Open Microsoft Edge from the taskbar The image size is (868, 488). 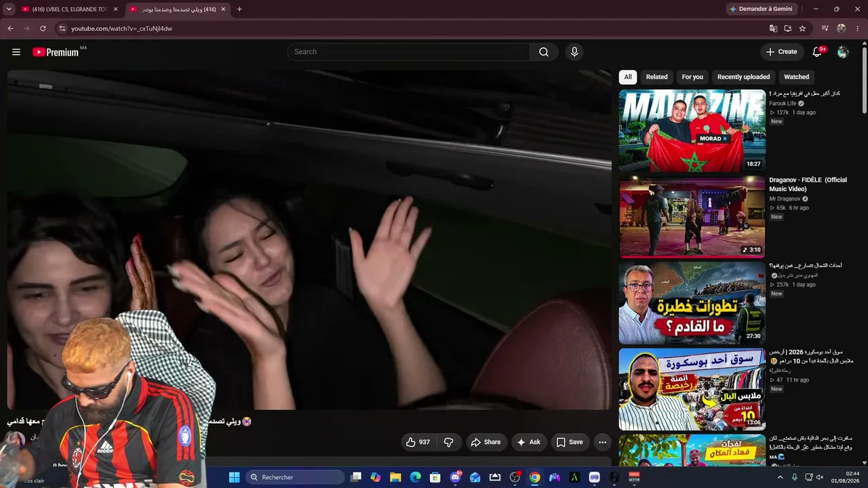pyautogui.click(x=415, y=477)
